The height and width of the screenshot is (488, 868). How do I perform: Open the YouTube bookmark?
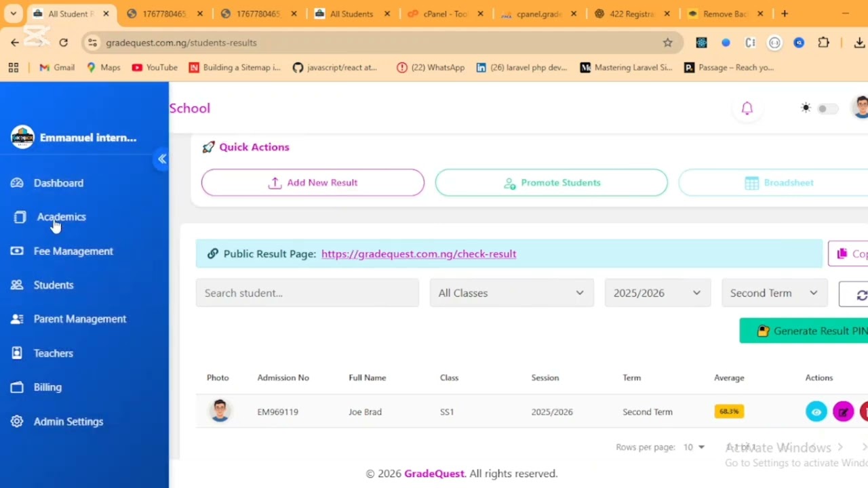click(x=155, y=67)
